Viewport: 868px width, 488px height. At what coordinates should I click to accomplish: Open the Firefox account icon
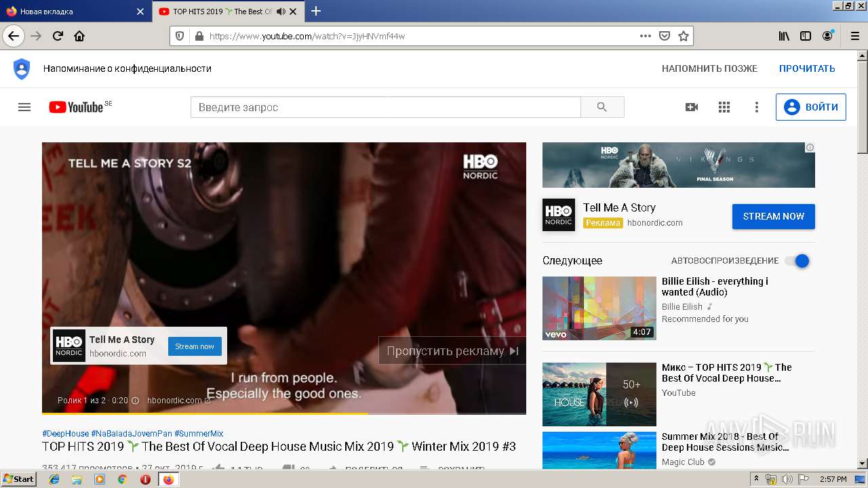click(x=827, y=36)
